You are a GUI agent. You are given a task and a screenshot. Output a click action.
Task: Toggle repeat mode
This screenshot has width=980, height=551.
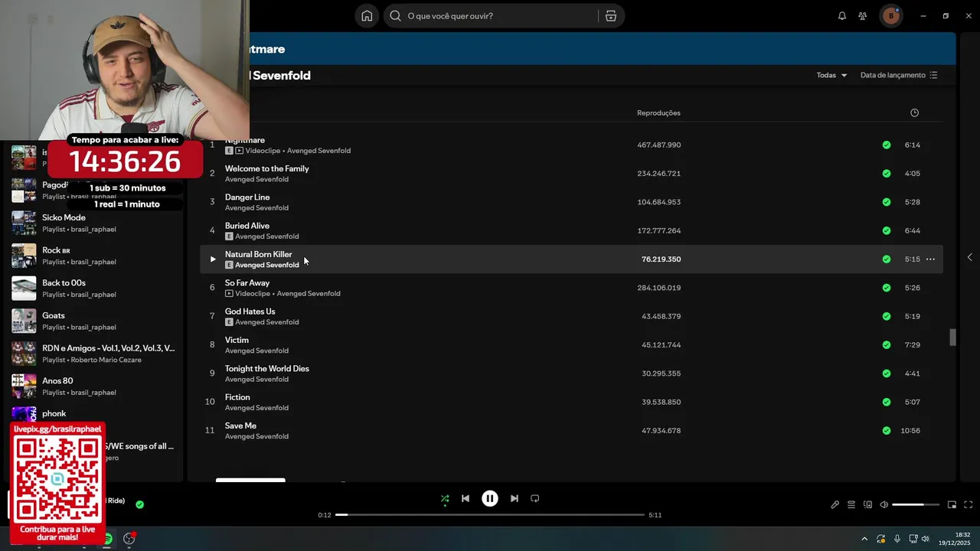535,498
